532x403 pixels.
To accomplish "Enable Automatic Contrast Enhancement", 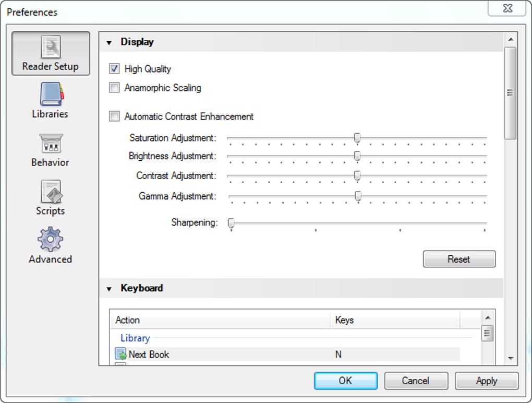I will coord(114,116).
